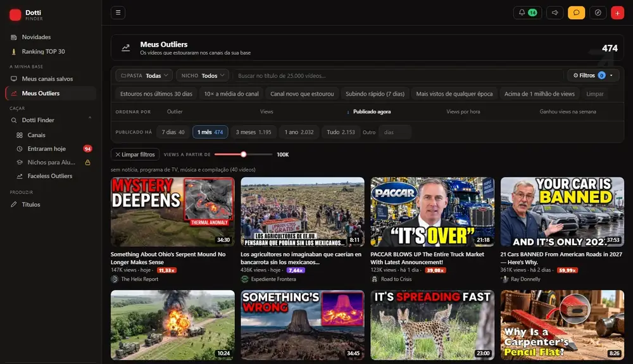The width and height of the screenshot is (633, 364).
Task: Click the Canais grid icon
Action: pyautogui.click(x=20, y=135)
